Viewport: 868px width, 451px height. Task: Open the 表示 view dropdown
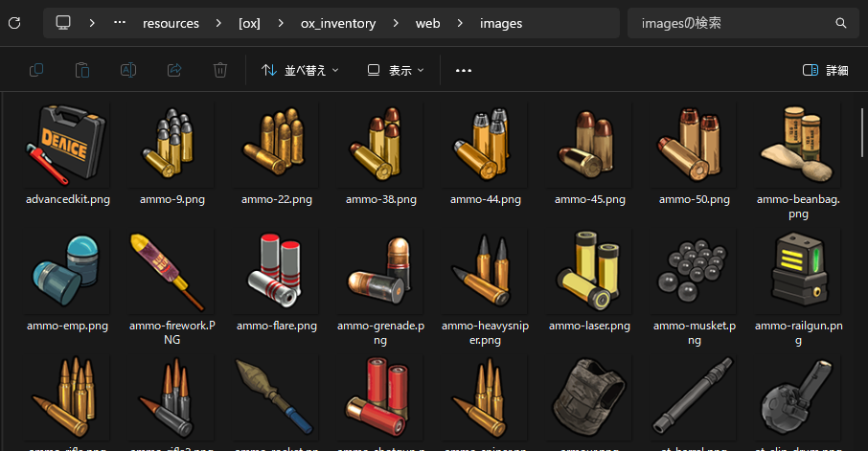[x=396, y=70]
